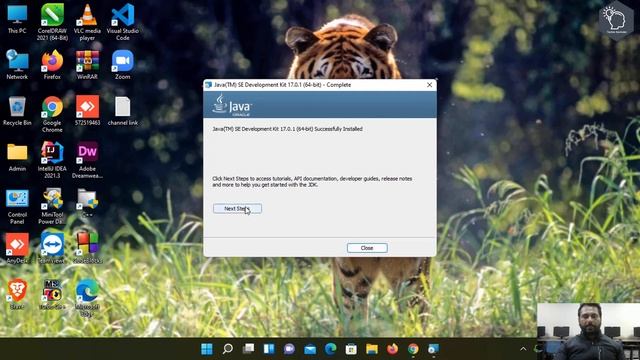Open Task View from the taskbar
Screen dimensions: 640x360
[x=248, y=349]
